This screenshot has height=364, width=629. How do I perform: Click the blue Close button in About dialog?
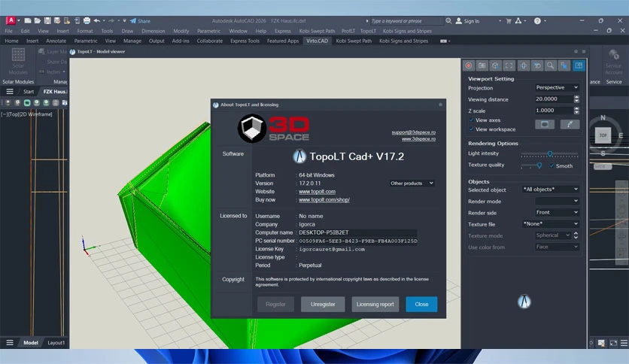(x=421, y=305)
